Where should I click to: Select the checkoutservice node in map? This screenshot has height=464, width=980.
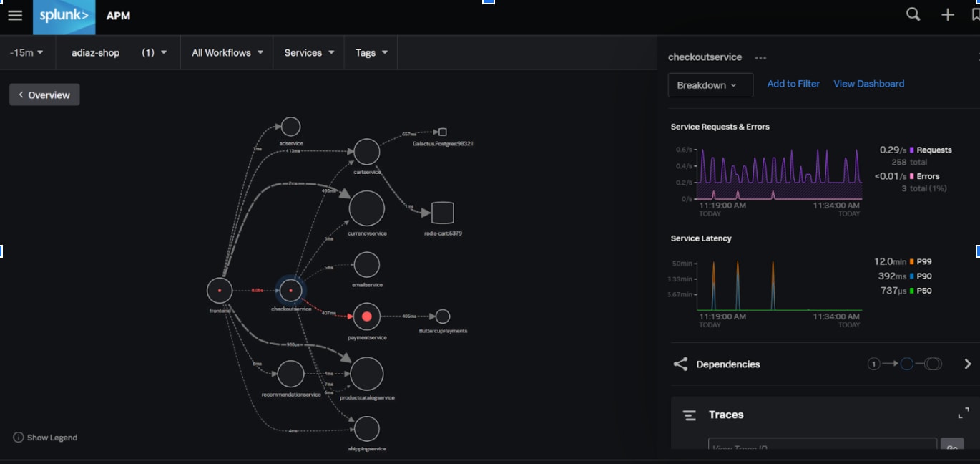tap(290, 291)
